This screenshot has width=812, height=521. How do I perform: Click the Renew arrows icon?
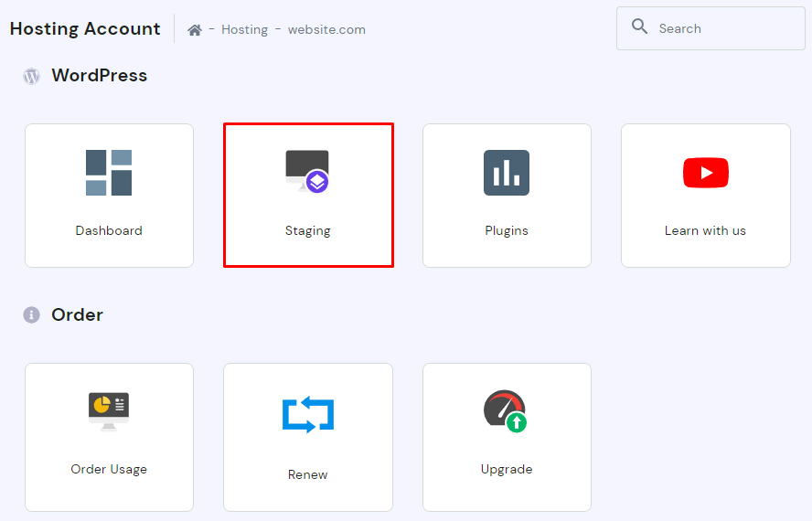308,414
